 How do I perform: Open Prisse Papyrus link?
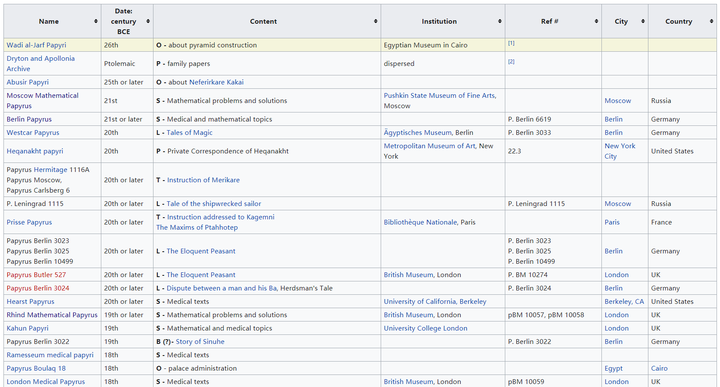pos(29,222)
